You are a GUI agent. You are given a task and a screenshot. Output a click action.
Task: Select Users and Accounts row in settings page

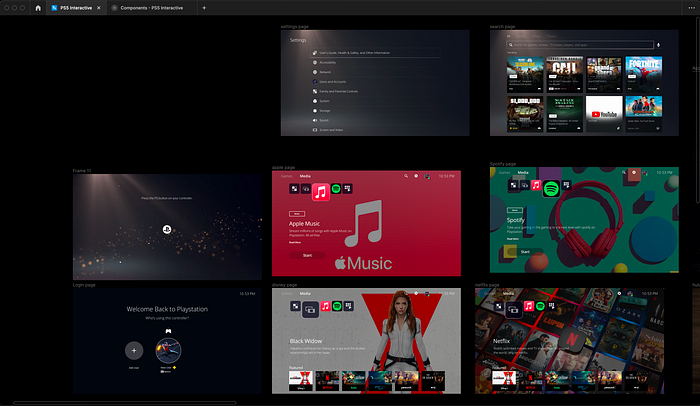[x=375, y=82]
